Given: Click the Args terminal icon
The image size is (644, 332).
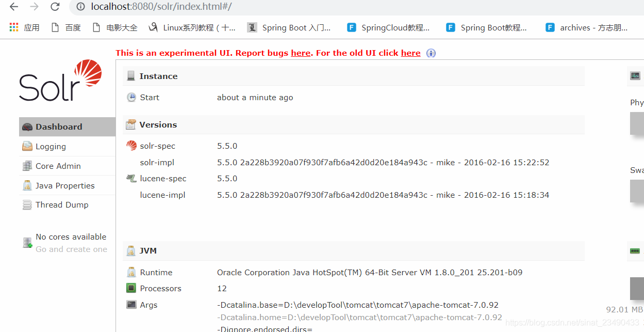Looking at the screenshot, I should [131, 305].
